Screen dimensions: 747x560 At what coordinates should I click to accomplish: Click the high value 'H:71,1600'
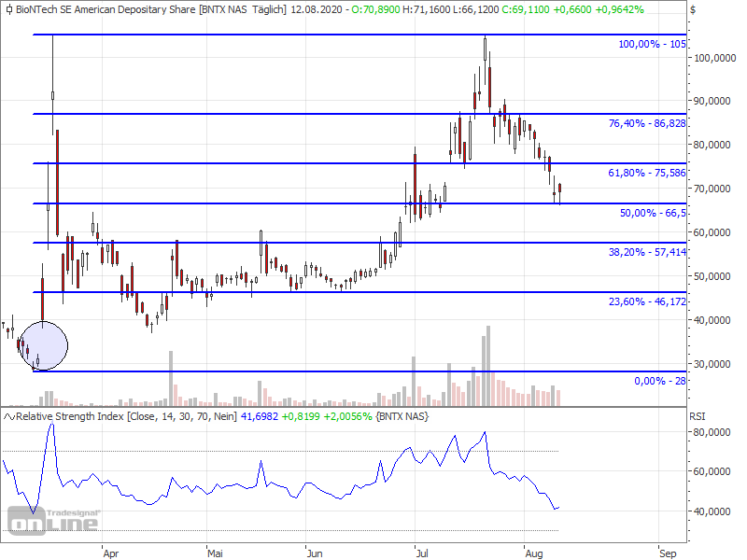(x=427, y=9)
